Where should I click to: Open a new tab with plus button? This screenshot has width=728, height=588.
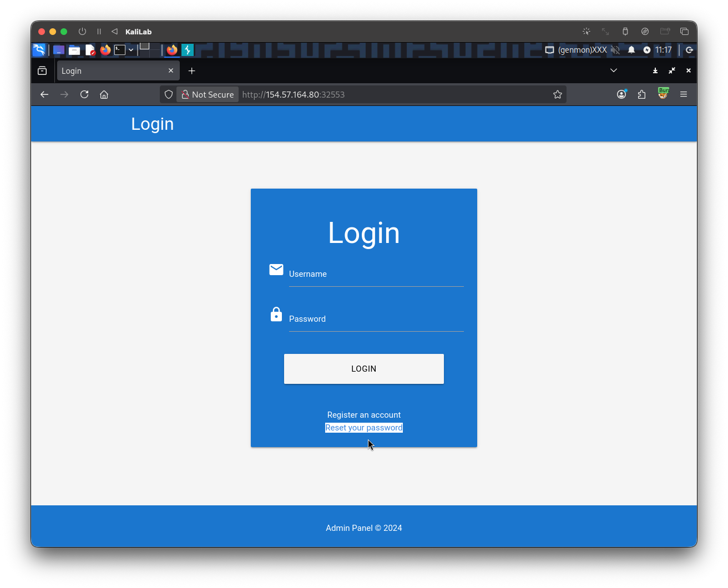192,71
